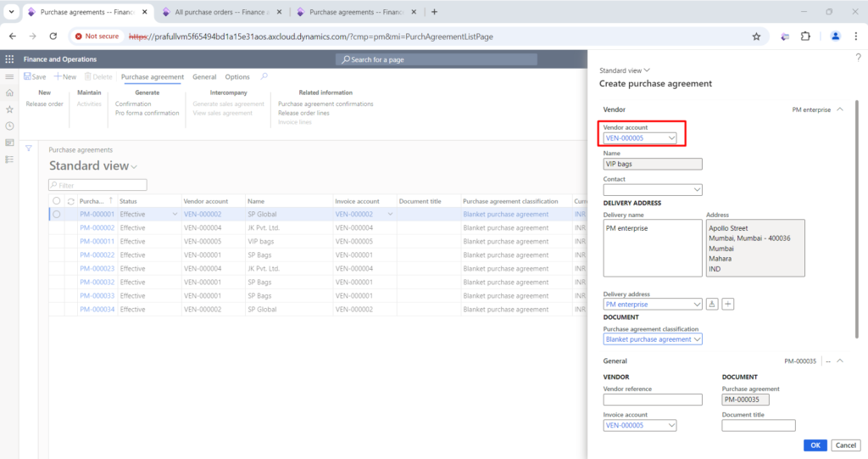Click the grid refresh icon in header

[71, 201]
